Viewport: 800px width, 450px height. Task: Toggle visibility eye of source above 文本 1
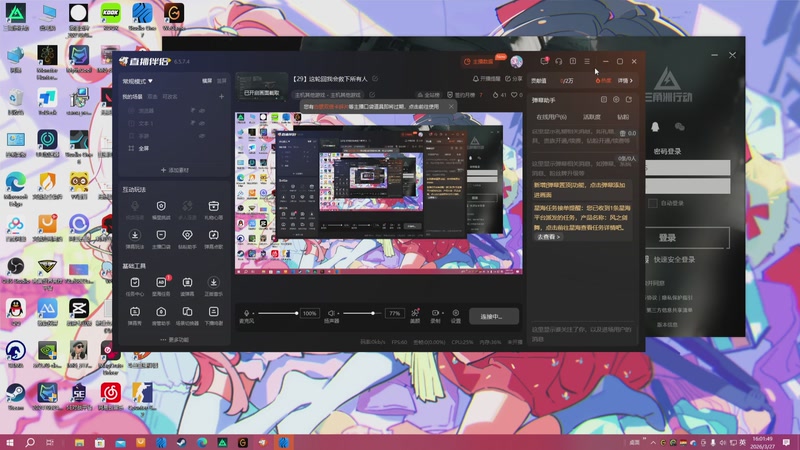click(202, 110)
